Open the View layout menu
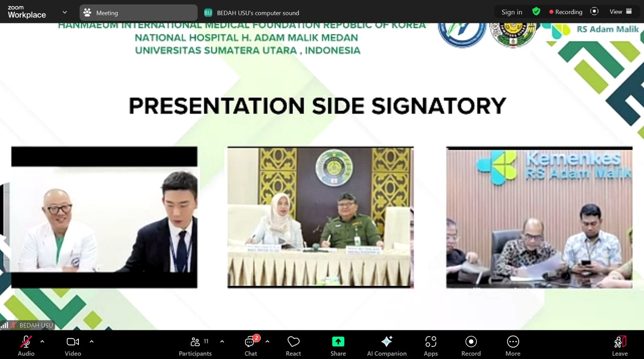 (x=621, y=12)
